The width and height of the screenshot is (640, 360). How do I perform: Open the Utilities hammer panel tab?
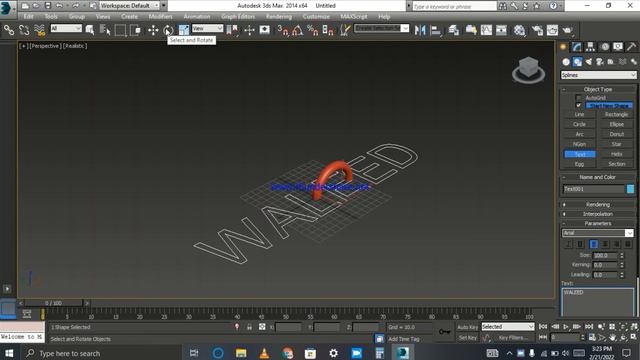click(631, 47)
